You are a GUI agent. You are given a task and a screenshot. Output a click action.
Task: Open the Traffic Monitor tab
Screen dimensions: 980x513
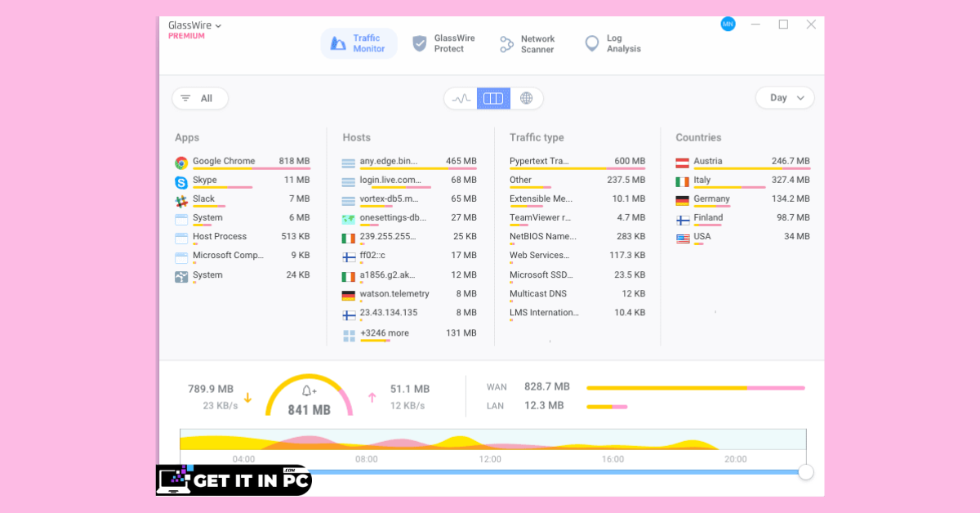tap(359, 43)
